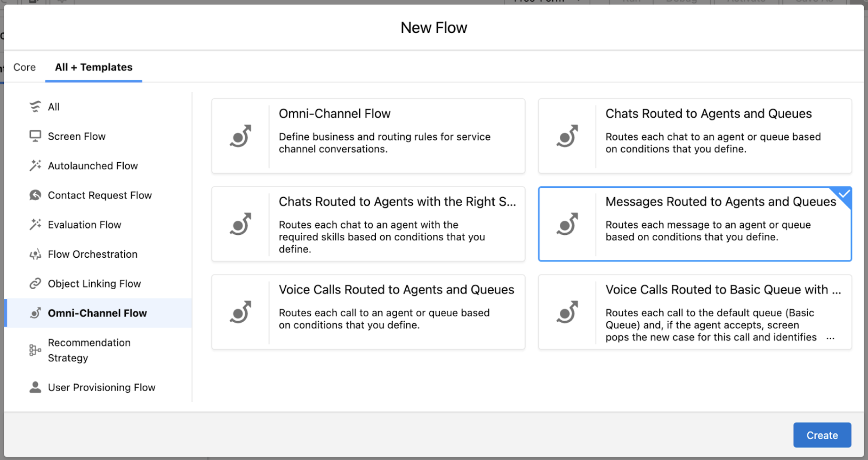Choose the User Provisioning Flow person icon
The image size is (868, 460).
pos(35,387)
